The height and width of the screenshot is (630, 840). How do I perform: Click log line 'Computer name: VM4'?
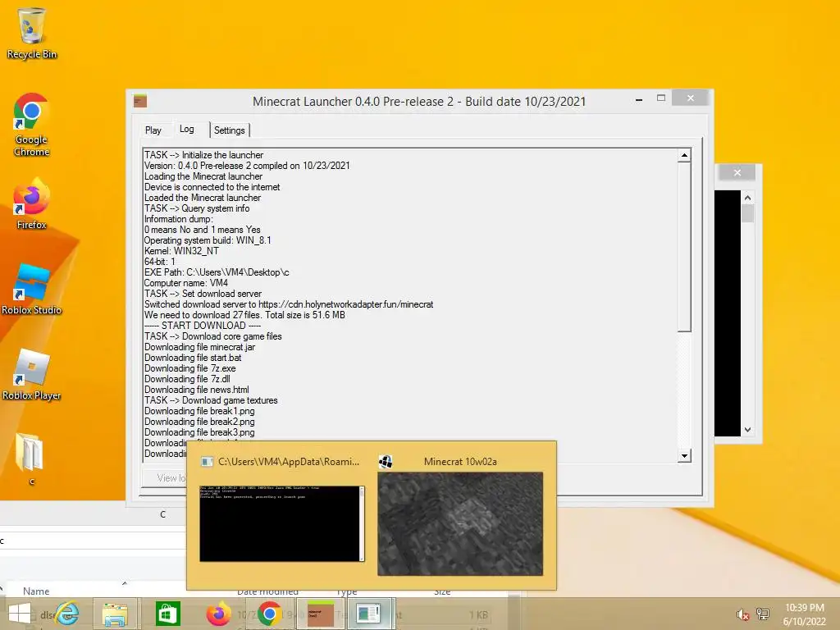186,283
